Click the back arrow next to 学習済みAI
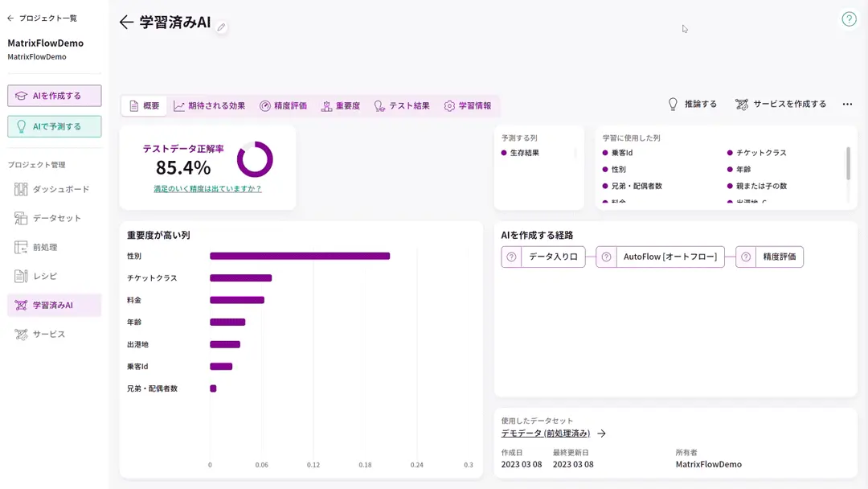 coord(126,23)
